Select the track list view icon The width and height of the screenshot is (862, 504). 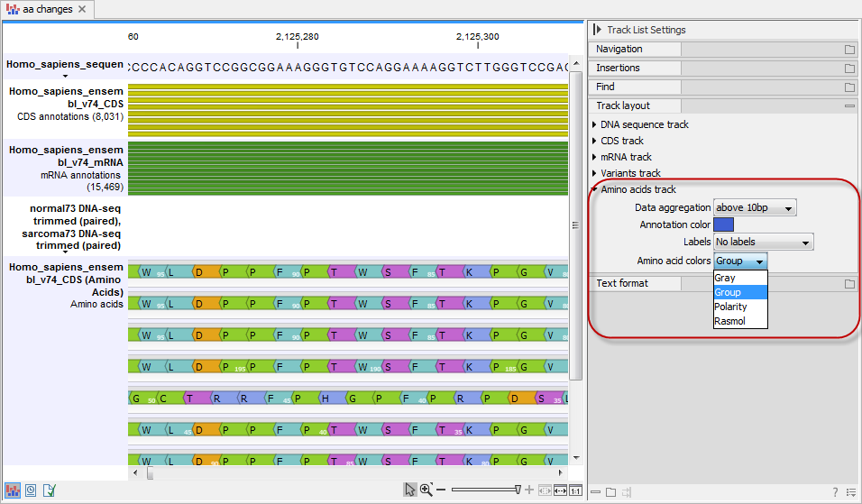13,490
